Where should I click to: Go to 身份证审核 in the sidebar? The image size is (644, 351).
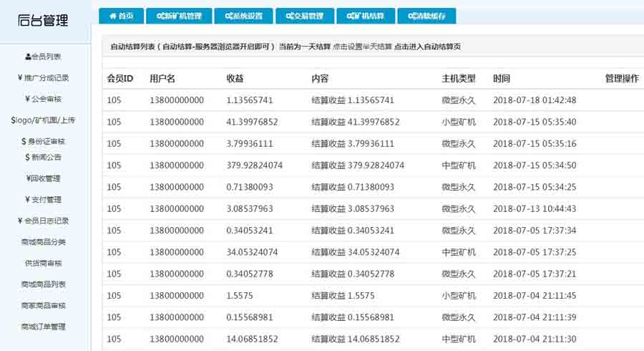pyautogui.click(x=45, y=142)
